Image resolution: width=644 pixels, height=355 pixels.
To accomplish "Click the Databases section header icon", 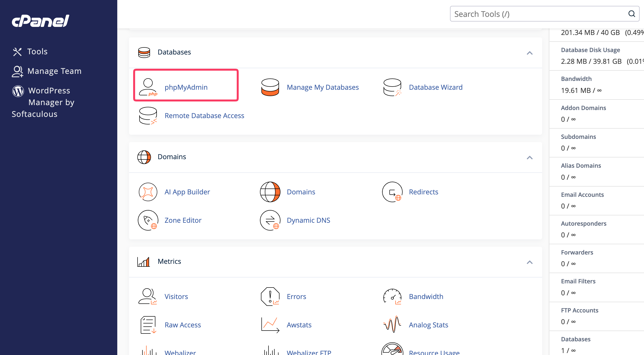I will point(144,52).
